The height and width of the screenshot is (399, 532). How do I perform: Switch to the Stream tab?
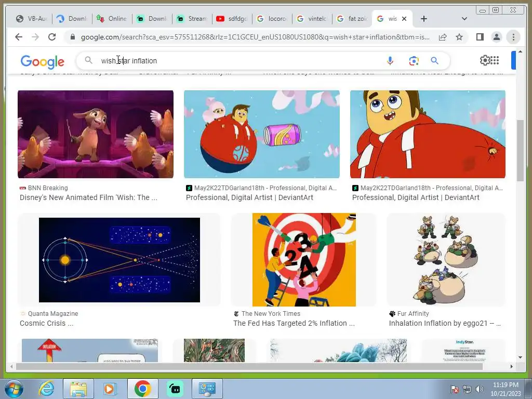tap(192, 19)
